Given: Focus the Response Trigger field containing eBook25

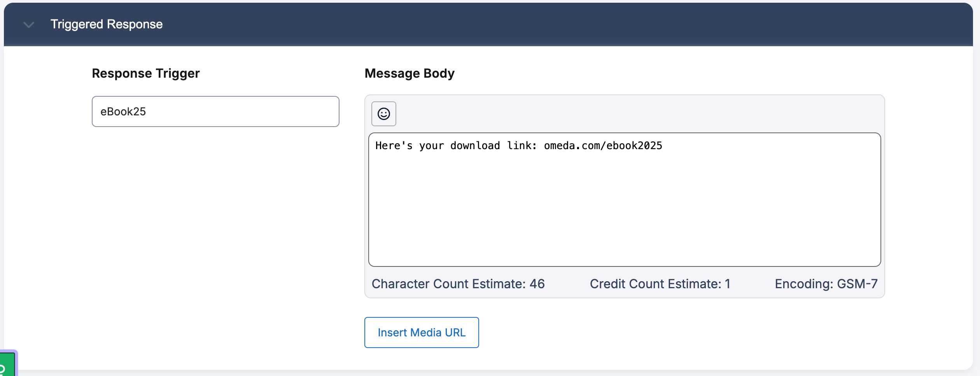Looking at the screenshot, I should (x=215, y=111).
